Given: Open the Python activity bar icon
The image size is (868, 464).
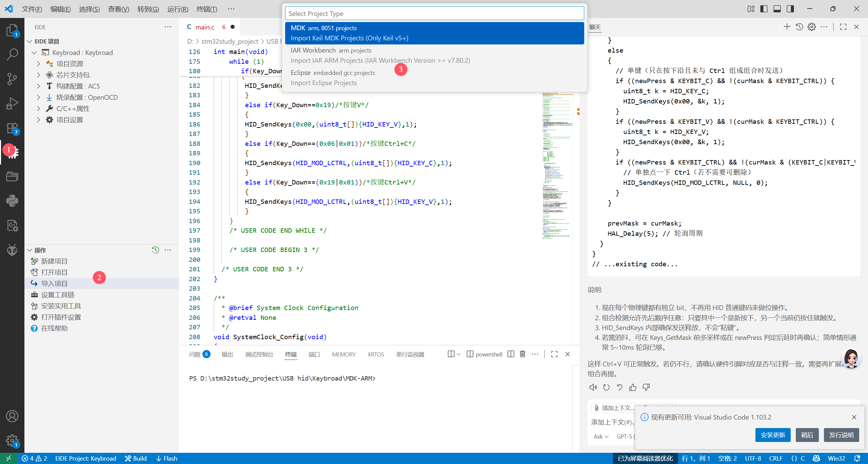Looking at the screenshot, I should tap(12, 201).
